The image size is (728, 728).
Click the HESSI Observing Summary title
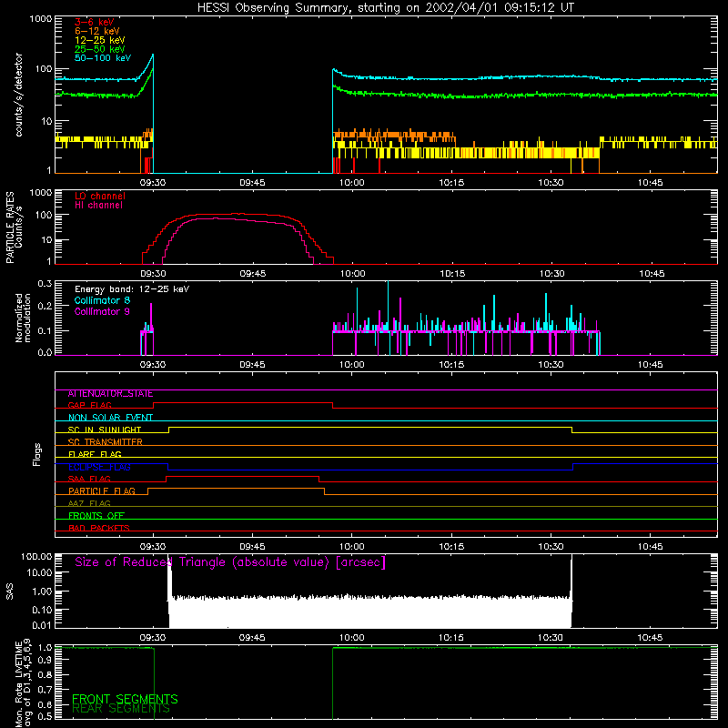tap(385, 8)
